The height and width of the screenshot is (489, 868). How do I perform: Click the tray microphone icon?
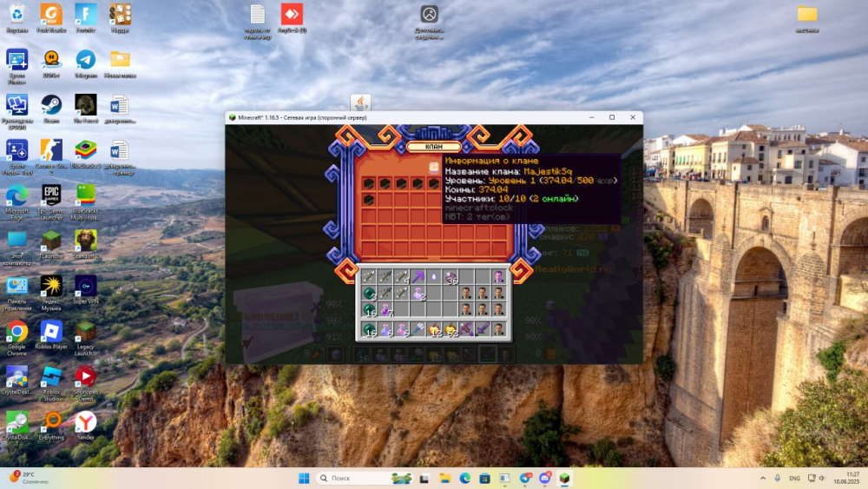point(777,478)
